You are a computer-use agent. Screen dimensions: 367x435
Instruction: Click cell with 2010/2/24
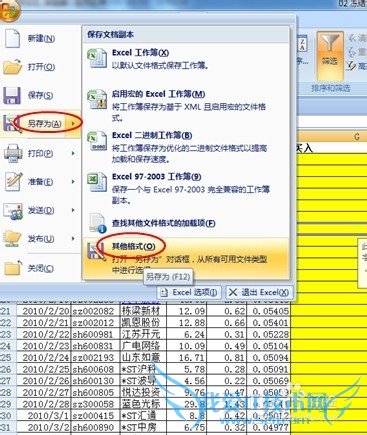(x=43, y=358)
